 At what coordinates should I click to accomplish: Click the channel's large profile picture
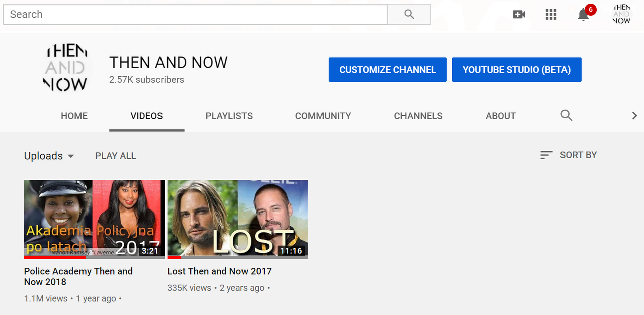tap(66, 68)
